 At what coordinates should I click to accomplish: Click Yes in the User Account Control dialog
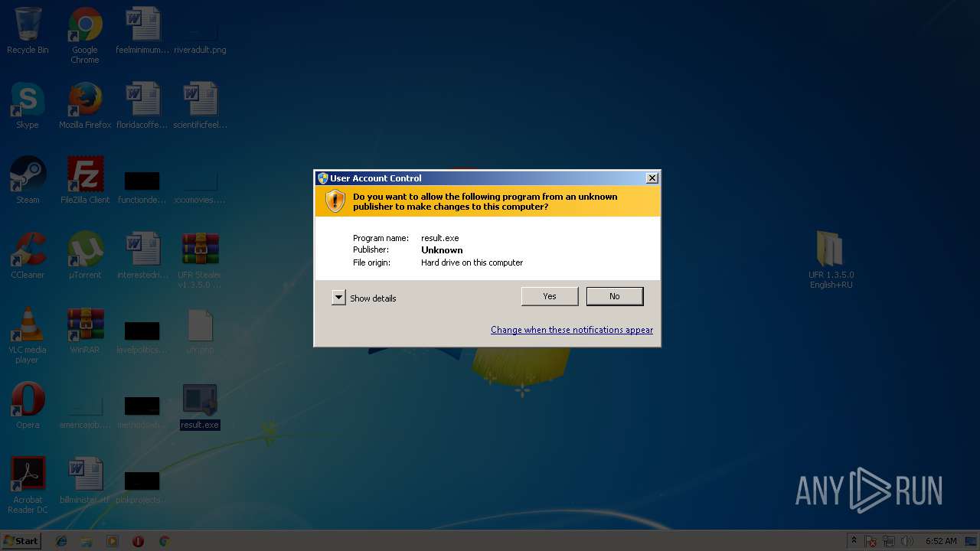(550, 296)
